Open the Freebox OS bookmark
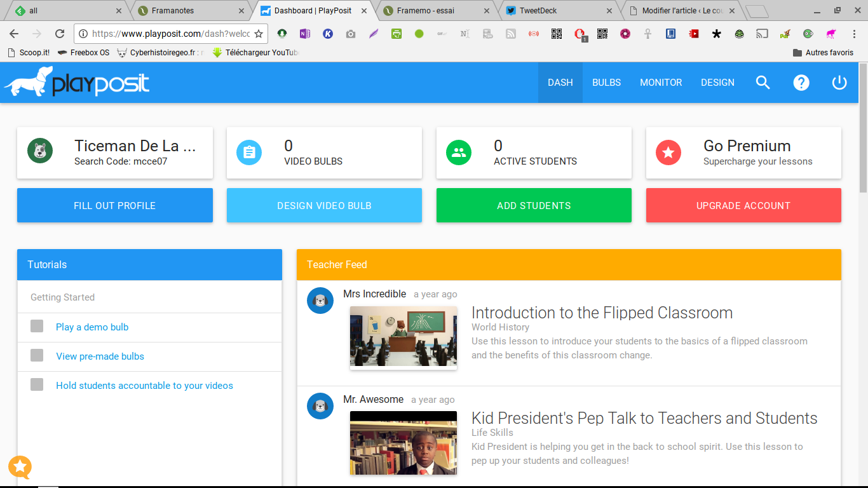The image size is (868, 488). coord(83,53)
